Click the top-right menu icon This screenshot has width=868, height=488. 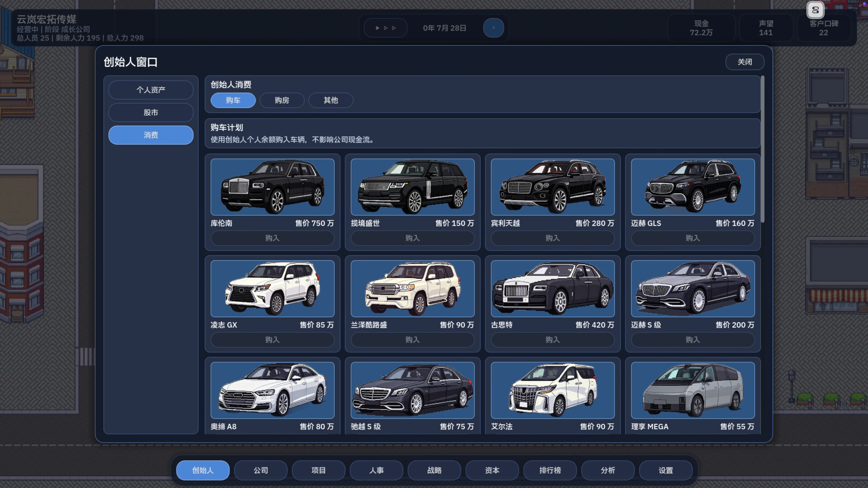point(816,10)
